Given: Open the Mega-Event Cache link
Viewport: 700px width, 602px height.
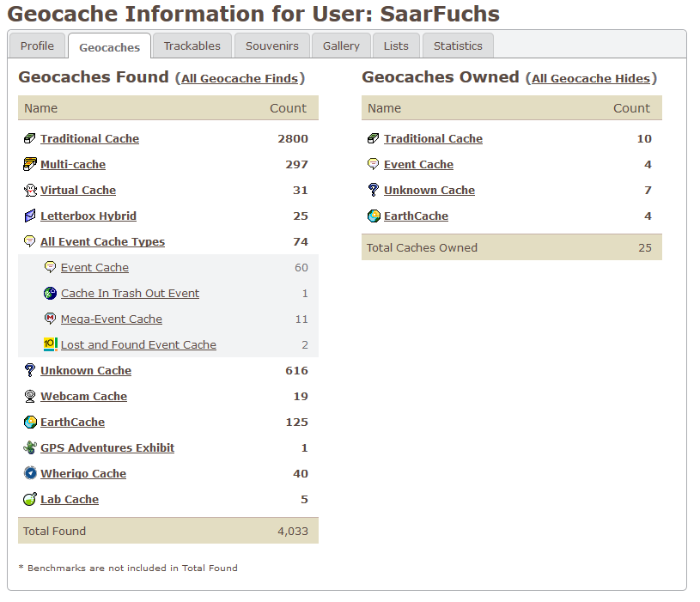Looking at the screenshot, I should [112, 319].
